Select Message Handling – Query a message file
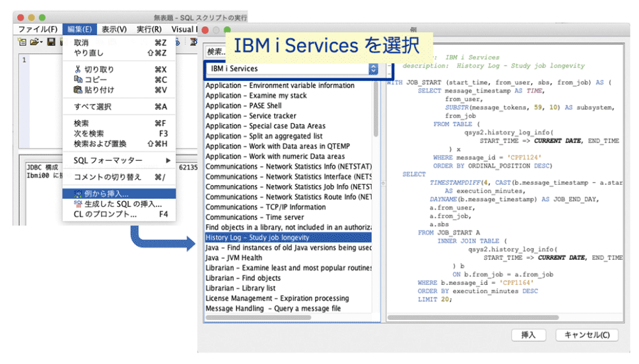Screen dimensions: 639x364 pyautogui.click(x=288, y=308)
